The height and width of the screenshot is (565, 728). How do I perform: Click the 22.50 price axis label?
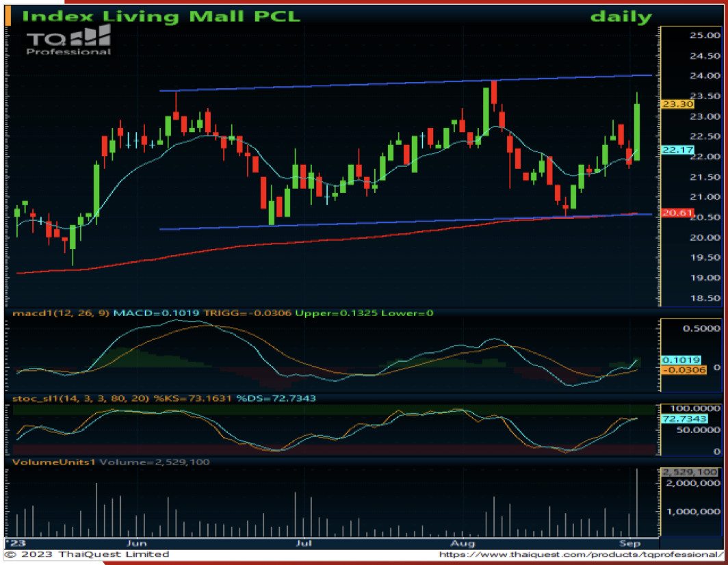coord(705,137)
